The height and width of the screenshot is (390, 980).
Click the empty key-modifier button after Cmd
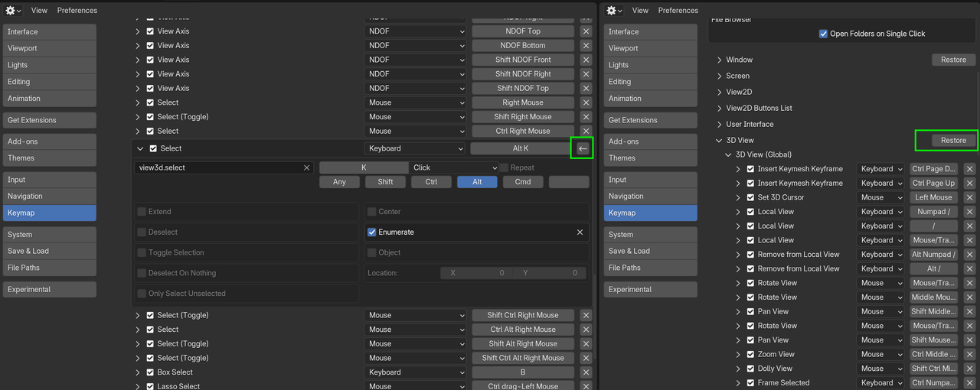click(x=569, y=182)
